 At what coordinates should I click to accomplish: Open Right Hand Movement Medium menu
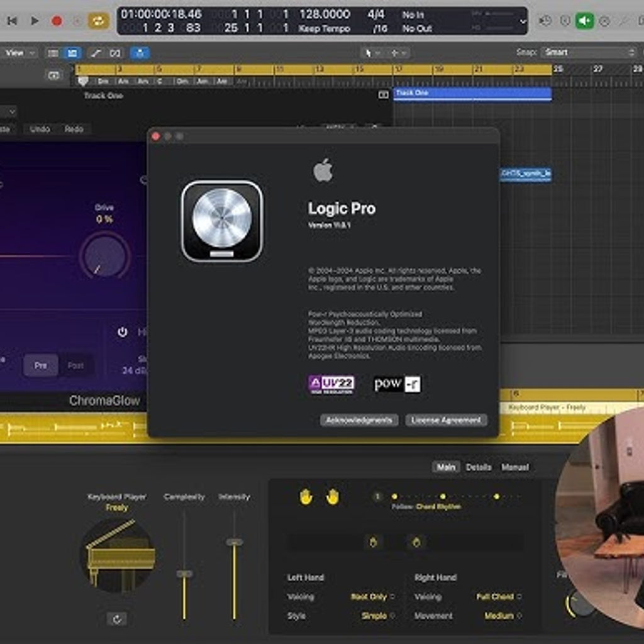502,616
